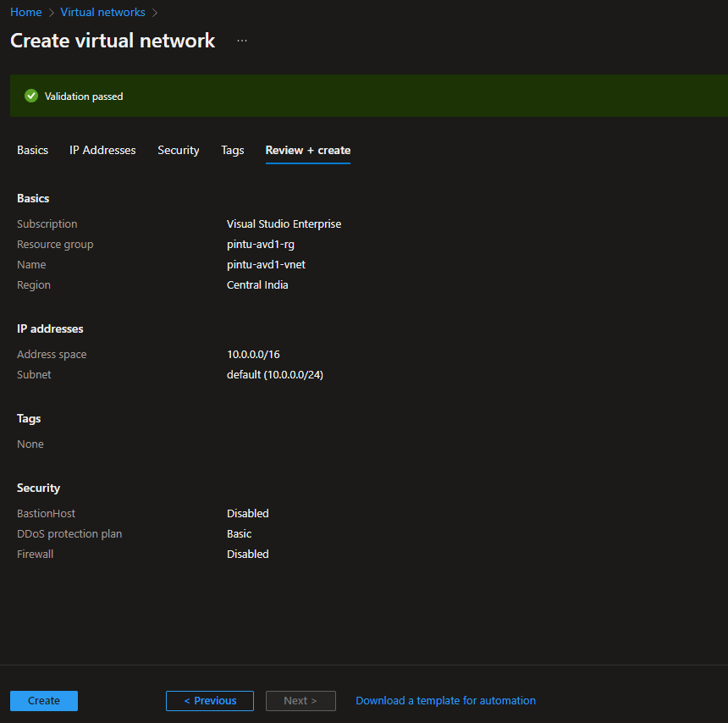
Task: Click the Firewall label
Action: (x=35, y=554)
